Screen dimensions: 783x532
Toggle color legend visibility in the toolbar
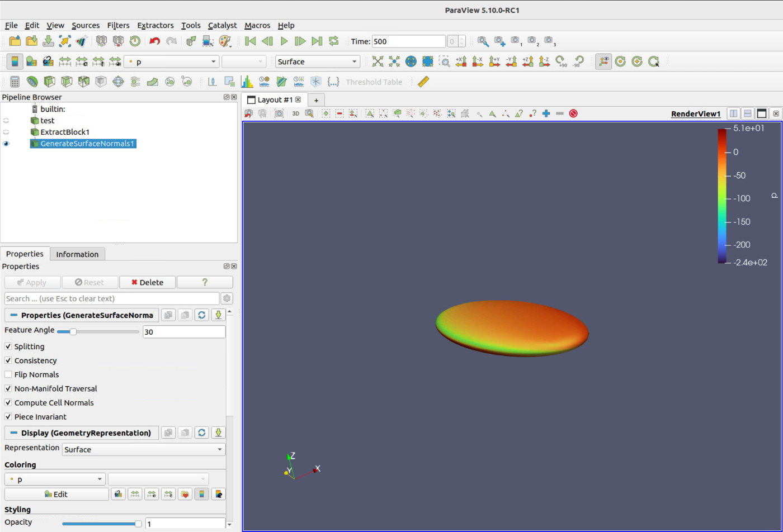(15, 62)
